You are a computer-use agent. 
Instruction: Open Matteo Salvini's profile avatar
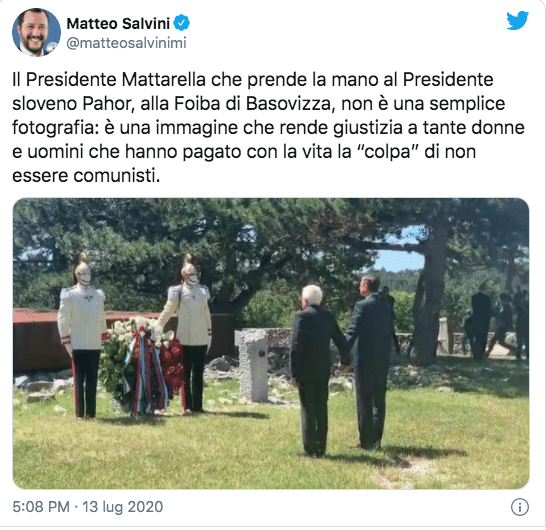tap(36, 32)
